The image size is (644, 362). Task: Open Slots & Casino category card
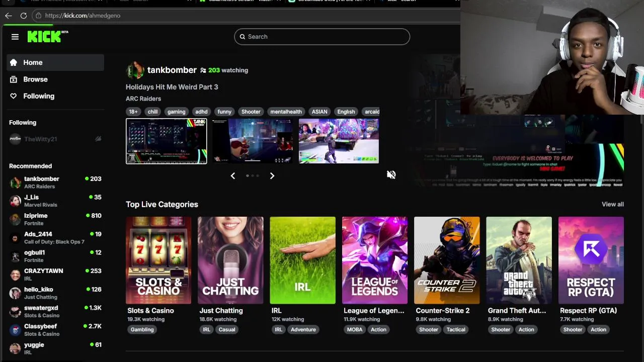tap(158, 260)
